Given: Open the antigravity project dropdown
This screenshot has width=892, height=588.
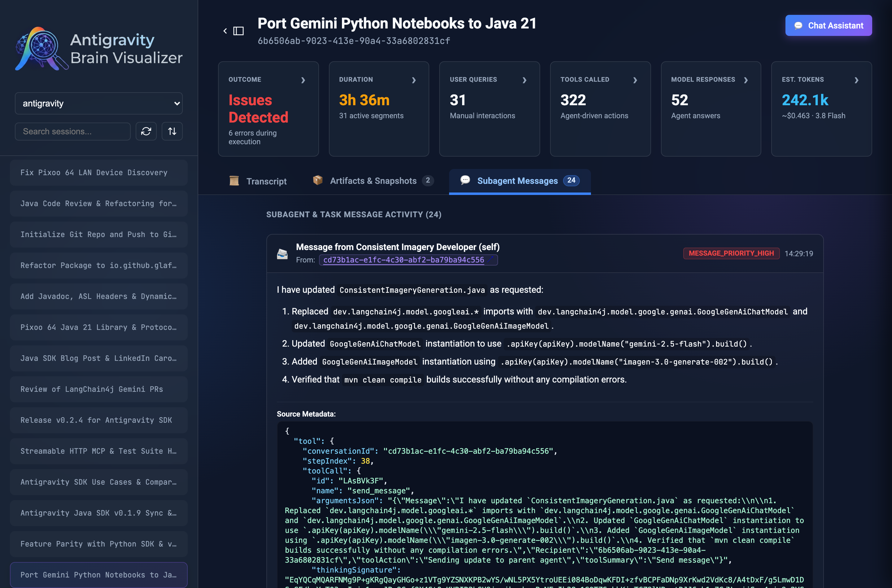Looking at the screenshot, I should tap(99, 103).
